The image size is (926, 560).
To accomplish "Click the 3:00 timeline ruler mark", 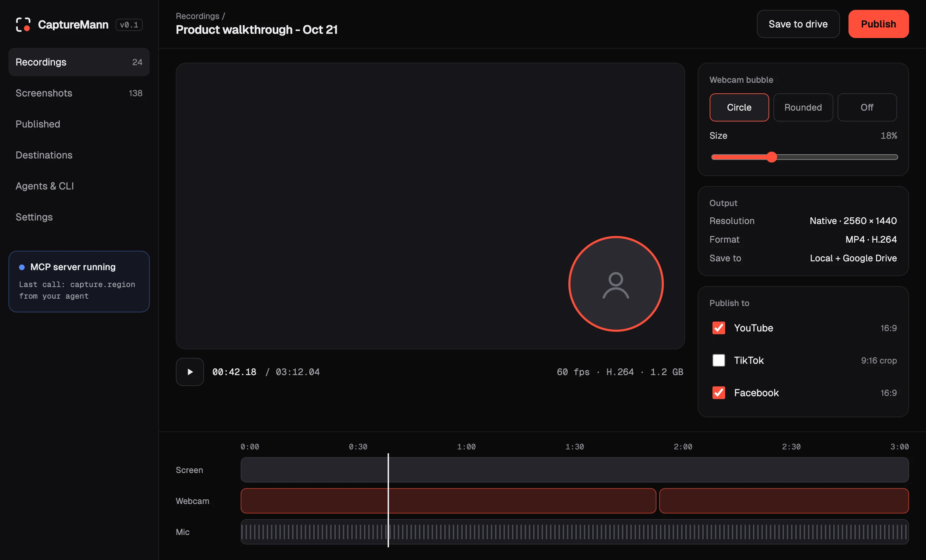I will pyautogui.click(x=899, y=447).
